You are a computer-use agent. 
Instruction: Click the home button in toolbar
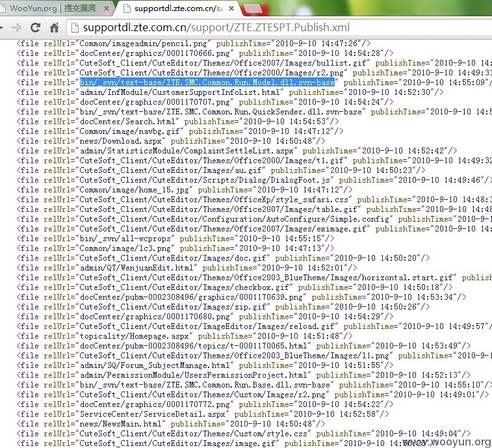(x=55, y=27)
